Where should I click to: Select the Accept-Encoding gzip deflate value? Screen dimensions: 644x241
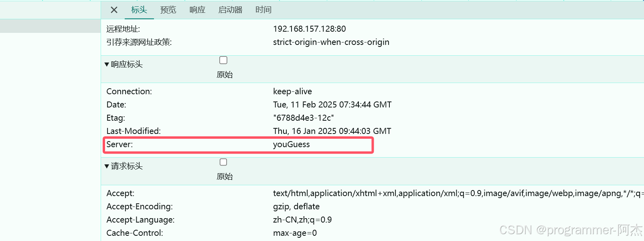point(296,206)
